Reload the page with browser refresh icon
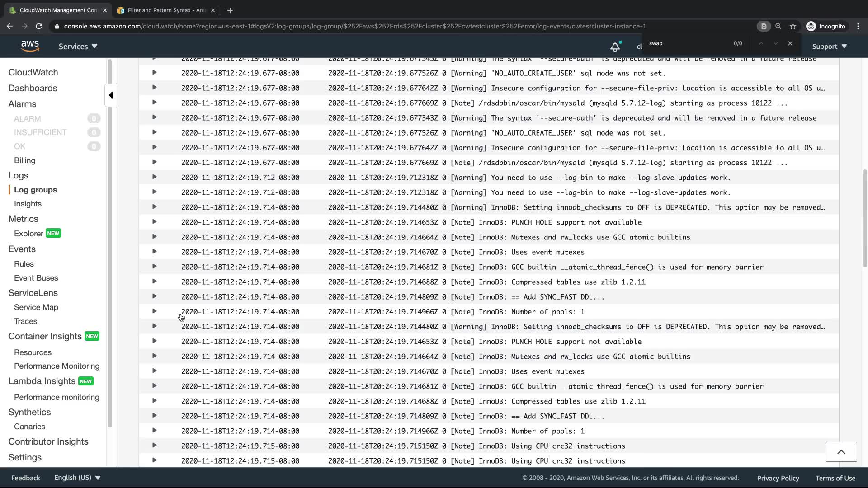The image size is (868, 488). click(39, 26)
